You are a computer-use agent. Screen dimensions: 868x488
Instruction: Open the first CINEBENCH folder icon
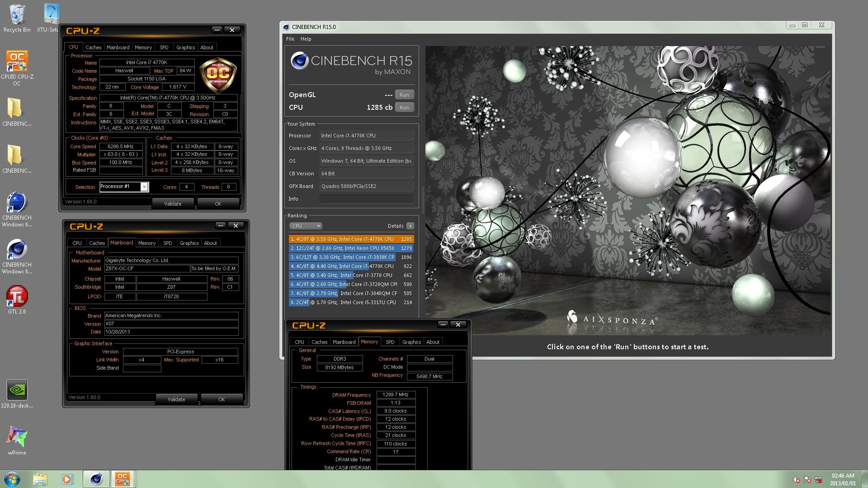pyautogui.click(x=17, y=112)
